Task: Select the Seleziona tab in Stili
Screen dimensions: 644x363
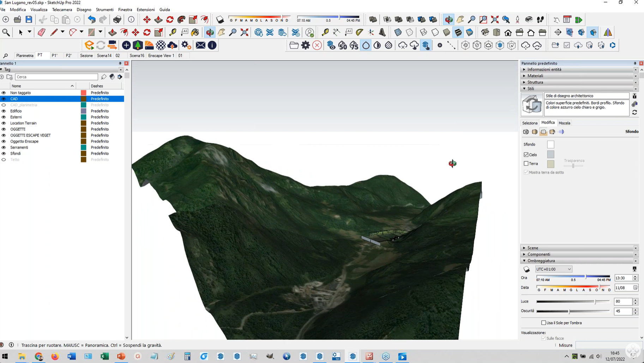Action: coord(530,123)
